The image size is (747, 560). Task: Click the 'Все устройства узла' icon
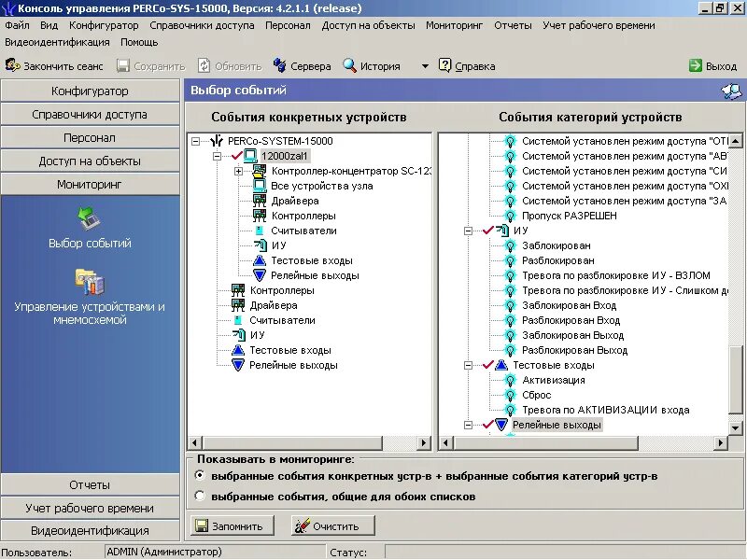point(260,186)
